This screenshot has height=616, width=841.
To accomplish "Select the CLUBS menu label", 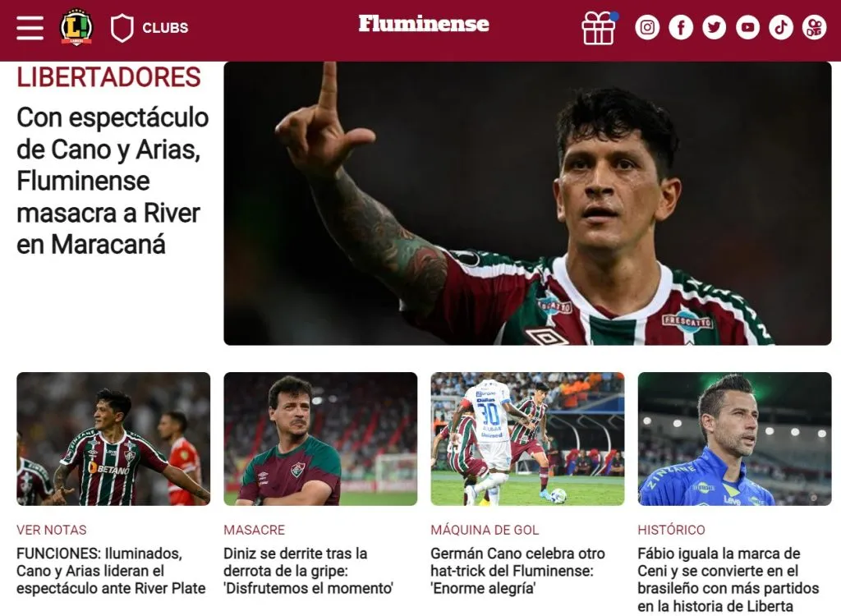I will [165, 28].
